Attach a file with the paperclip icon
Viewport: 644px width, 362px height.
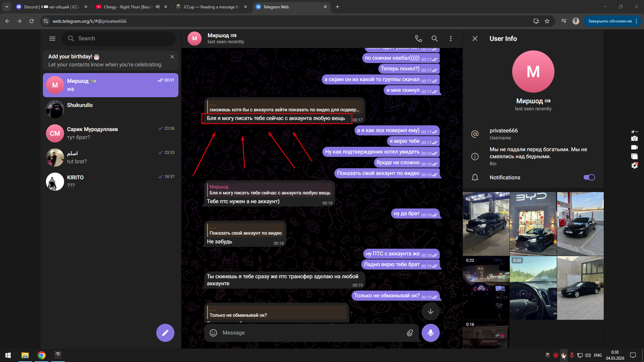coord(410,333)
